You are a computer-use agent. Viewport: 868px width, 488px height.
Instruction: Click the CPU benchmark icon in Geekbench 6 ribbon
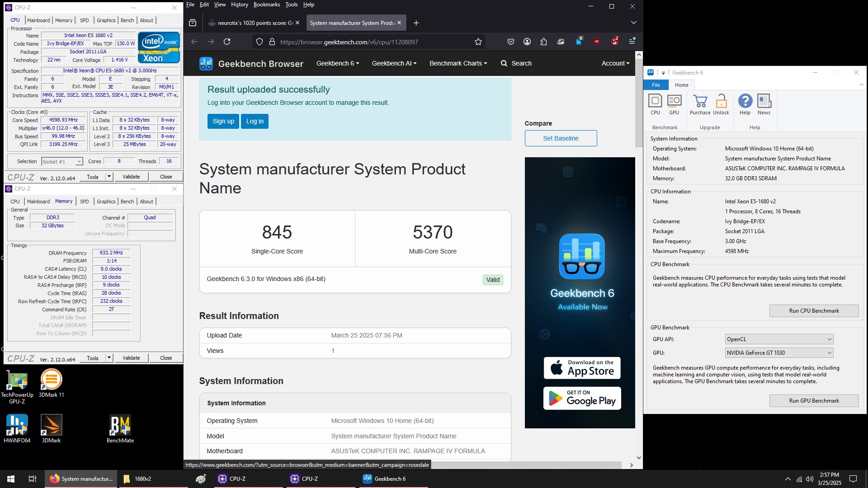[655, 104]
